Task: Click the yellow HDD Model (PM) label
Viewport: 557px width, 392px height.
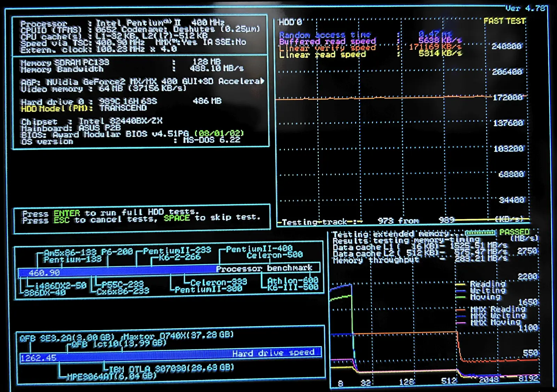Action: (57, 109)
